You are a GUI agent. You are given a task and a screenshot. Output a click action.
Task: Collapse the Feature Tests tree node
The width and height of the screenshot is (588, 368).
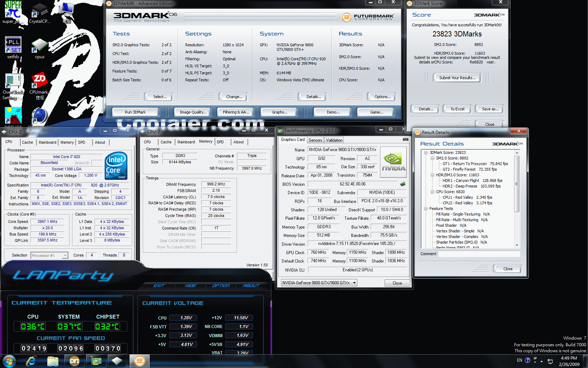[426, 209]
